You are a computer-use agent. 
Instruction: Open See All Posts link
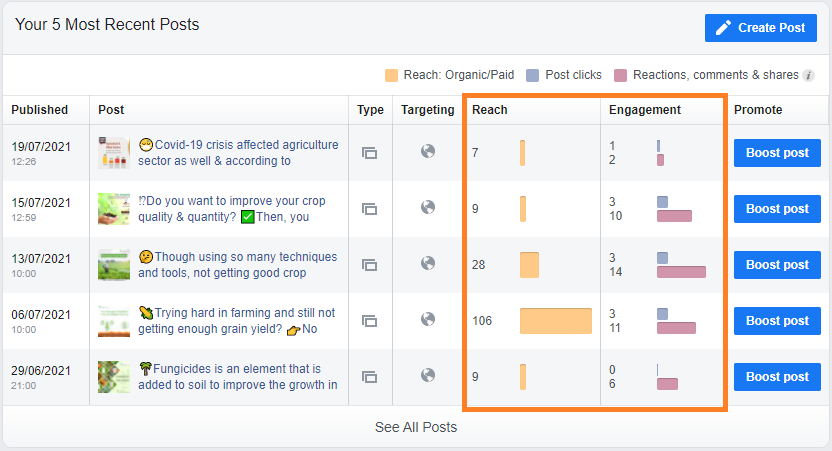coord(416,427)
